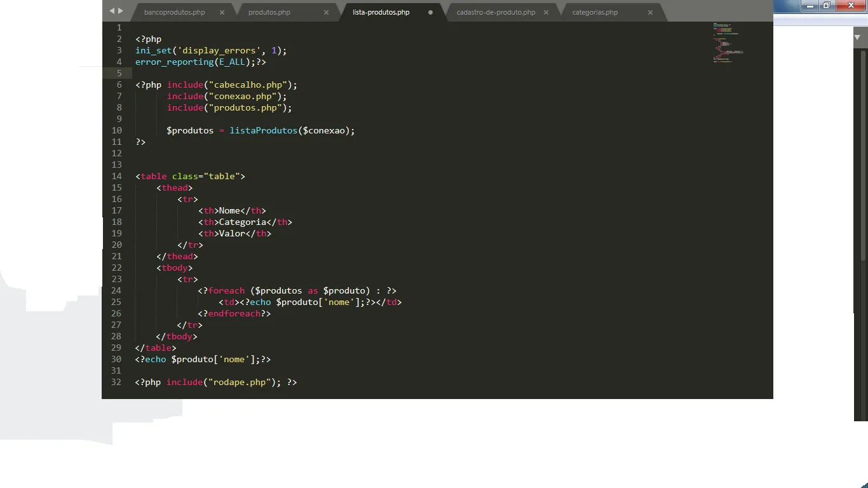
Task: Click unsaved dot on lista-produtos.php tab
Action: coord(430,12)
